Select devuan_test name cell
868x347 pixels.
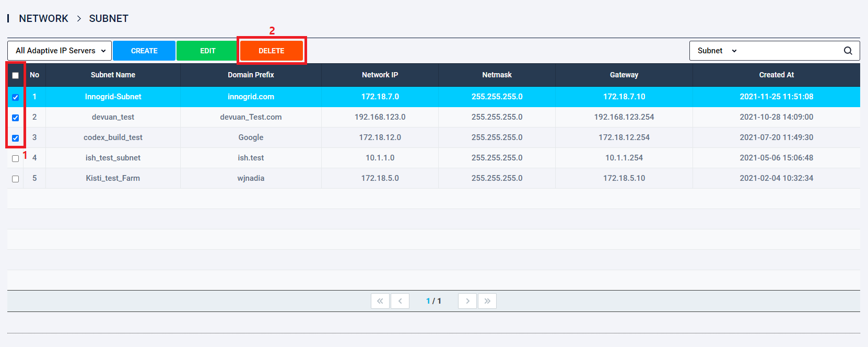point(113,117)
